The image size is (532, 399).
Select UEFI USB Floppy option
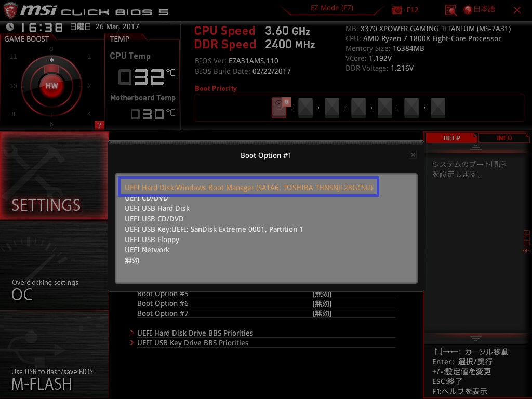[x=152, y=240]
